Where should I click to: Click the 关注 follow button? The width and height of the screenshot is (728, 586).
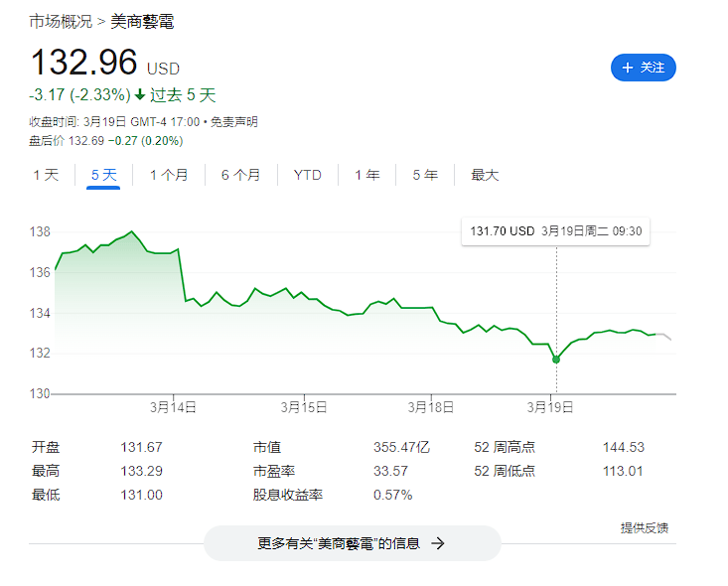coord(643,68)
